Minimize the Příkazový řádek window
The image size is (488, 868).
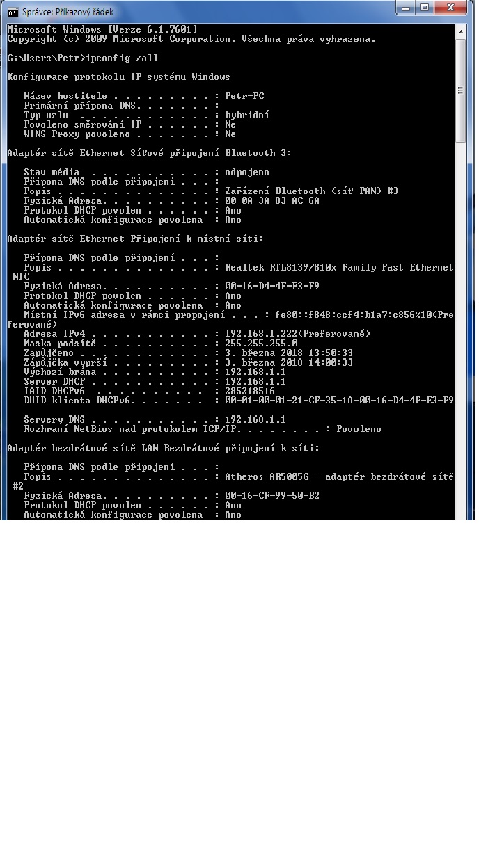click(407, 8)
